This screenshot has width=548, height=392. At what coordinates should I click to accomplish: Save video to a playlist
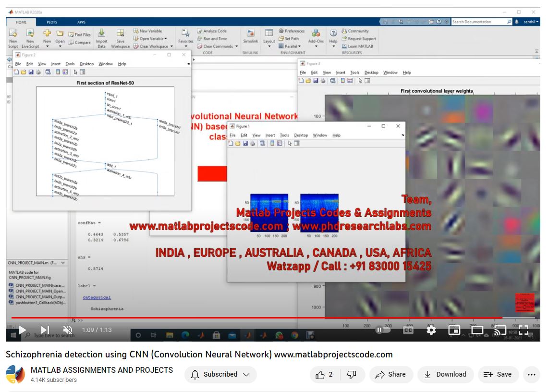click(497, 375)
